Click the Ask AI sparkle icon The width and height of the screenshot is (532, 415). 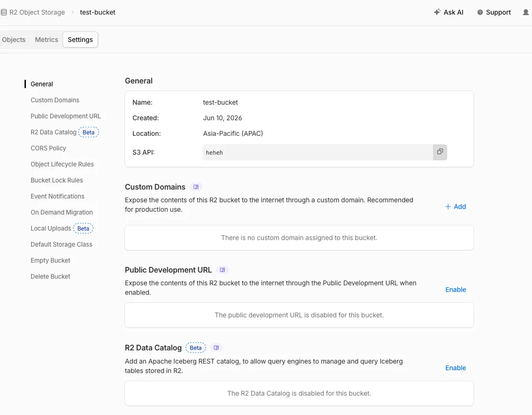point(437,12)
